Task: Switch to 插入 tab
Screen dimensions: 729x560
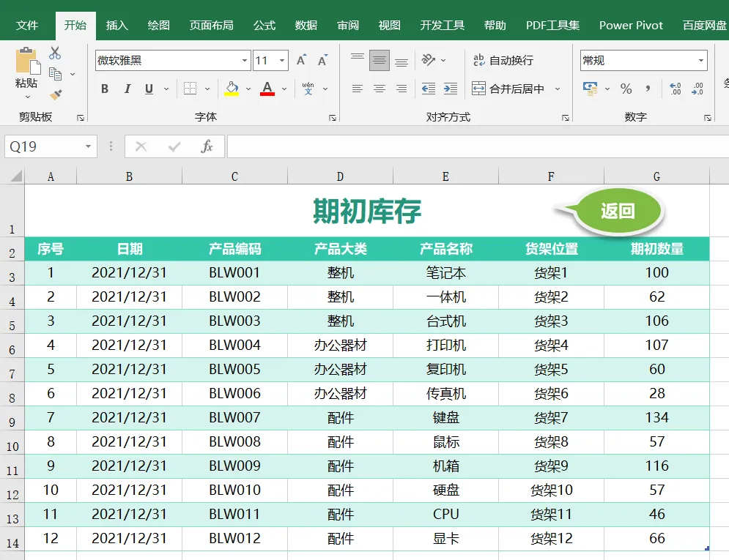Action: point(116,26)
